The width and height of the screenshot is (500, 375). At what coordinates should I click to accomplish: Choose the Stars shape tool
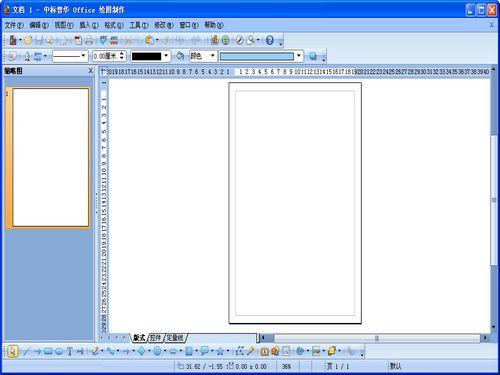[x=220, y=351]
